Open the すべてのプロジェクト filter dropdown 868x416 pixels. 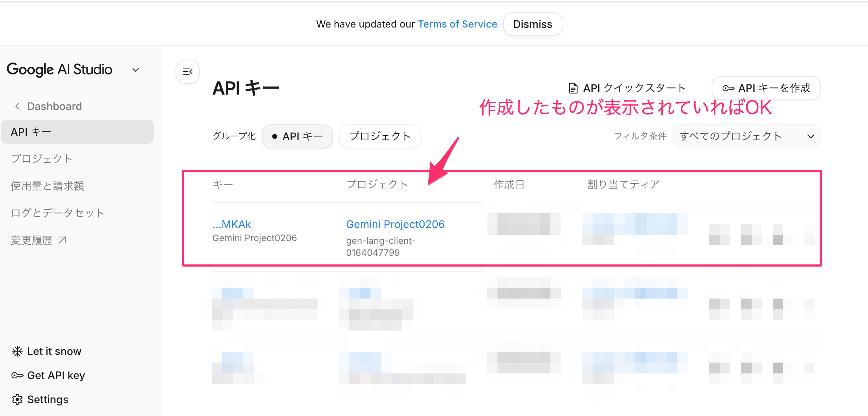tap(747, 136)
